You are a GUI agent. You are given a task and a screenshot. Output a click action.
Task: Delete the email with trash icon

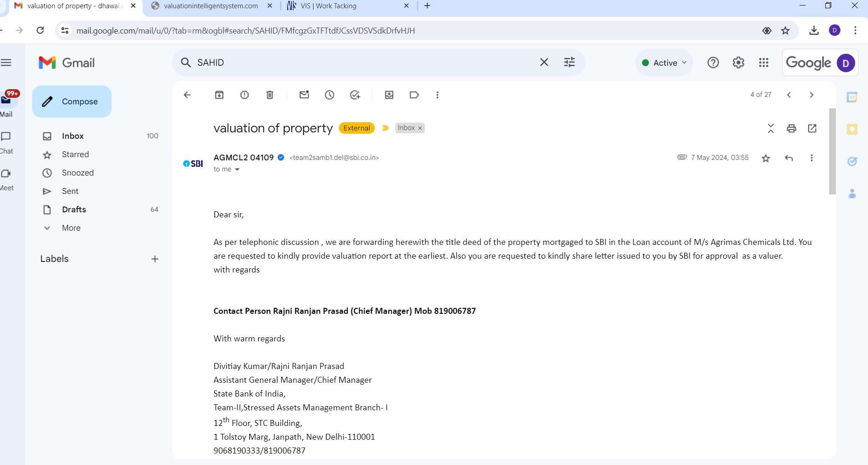tap(270, 95)
